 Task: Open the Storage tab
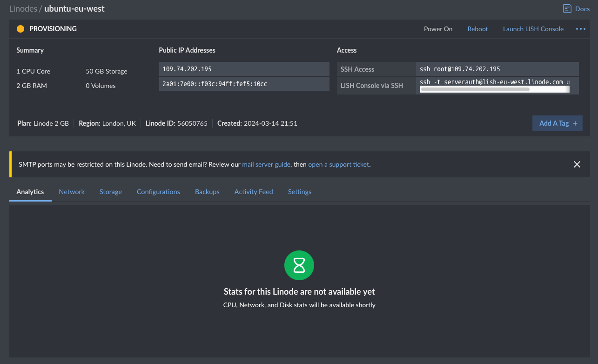tap(111, 192)
